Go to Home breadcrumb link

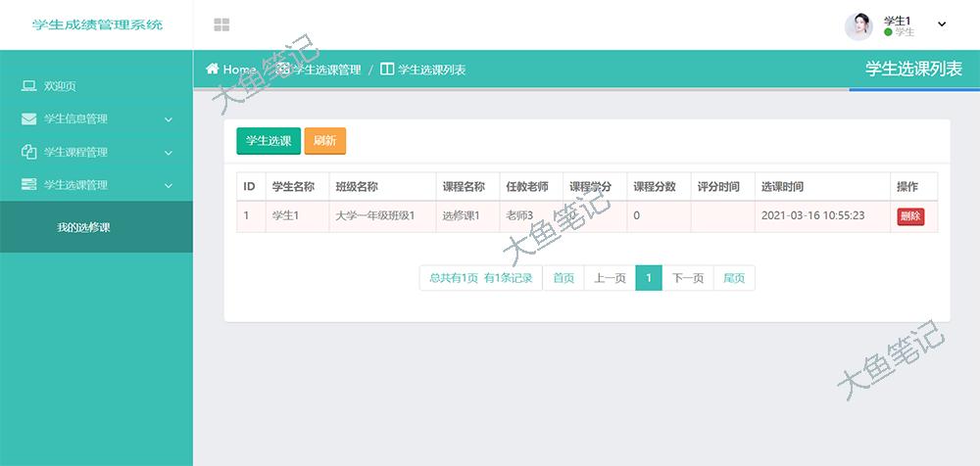tap(239, 70)
